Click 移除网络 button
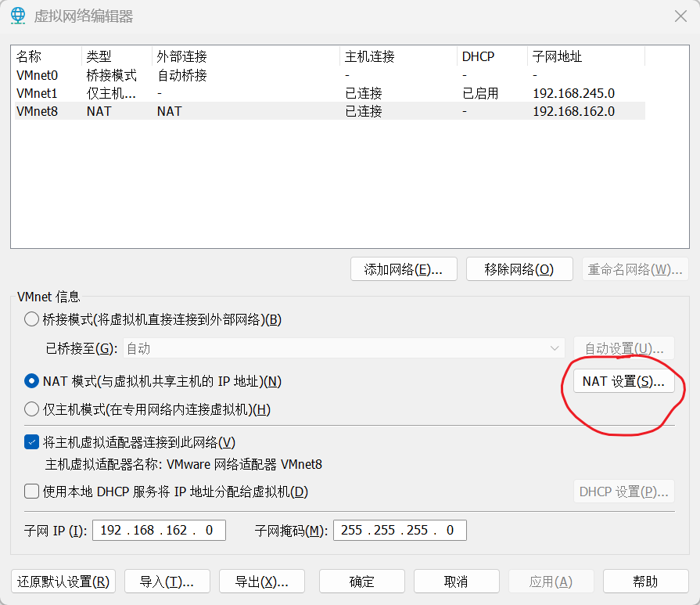The image size is (700, 605). point(519,269)
